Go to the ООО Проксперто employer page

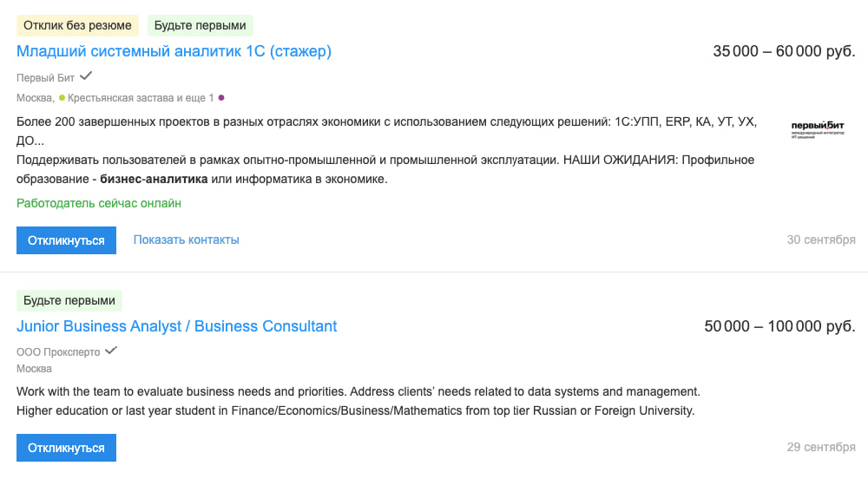58,351
